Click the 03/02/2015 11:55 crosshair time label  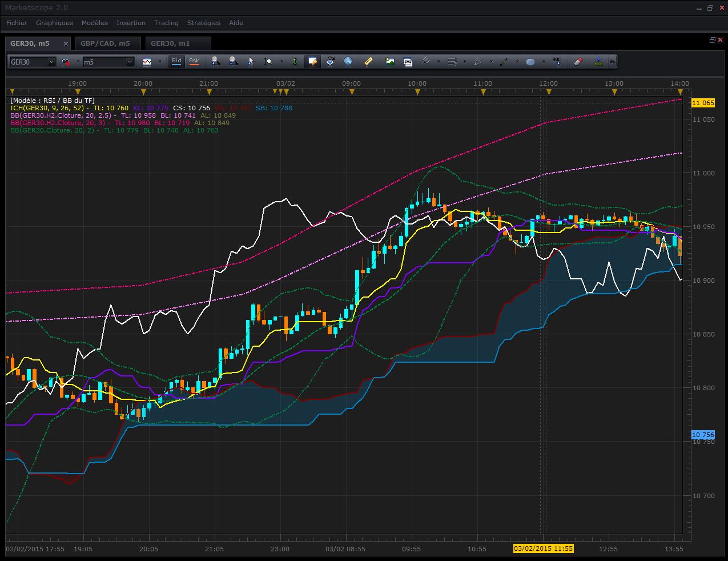coord(543,548)
